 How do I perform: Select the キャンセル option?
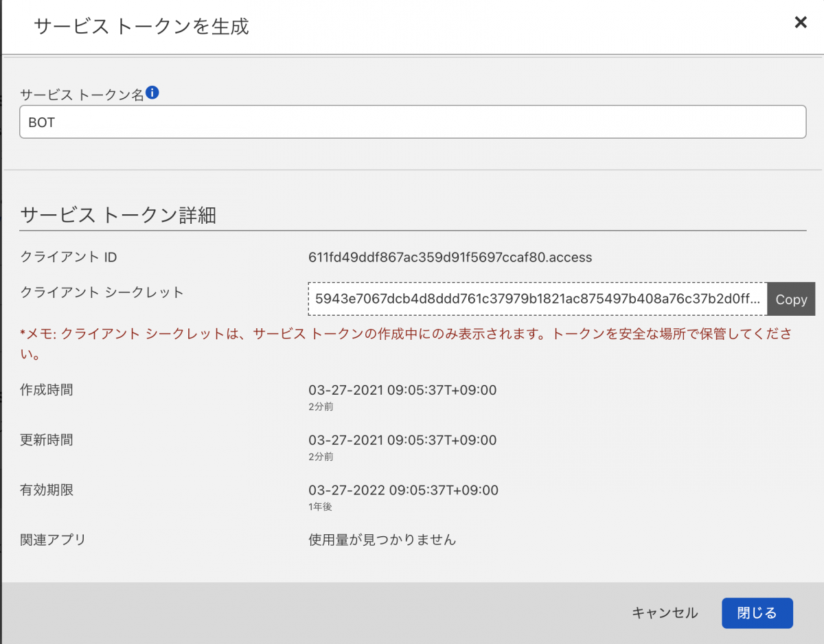[x=664, y=613]
